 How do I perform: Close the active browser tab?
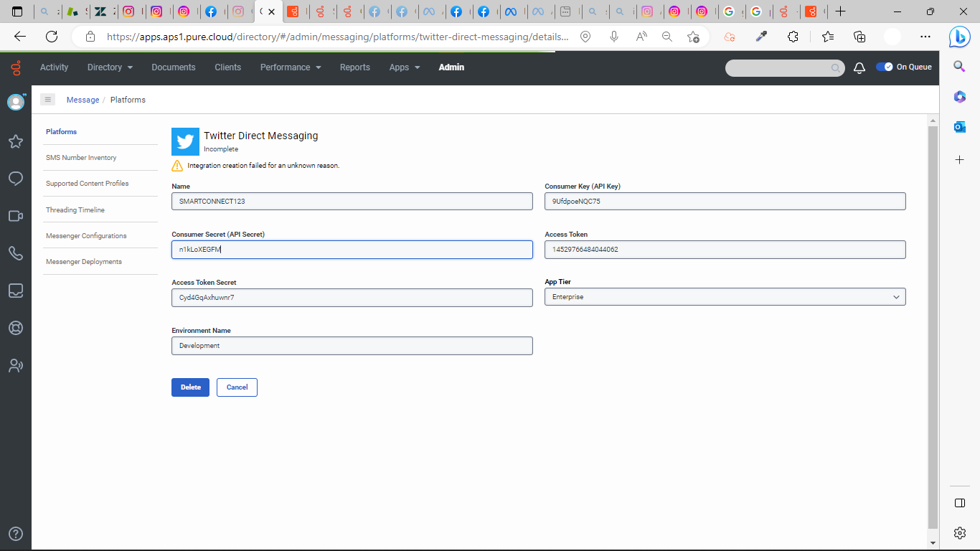(272, 12)
